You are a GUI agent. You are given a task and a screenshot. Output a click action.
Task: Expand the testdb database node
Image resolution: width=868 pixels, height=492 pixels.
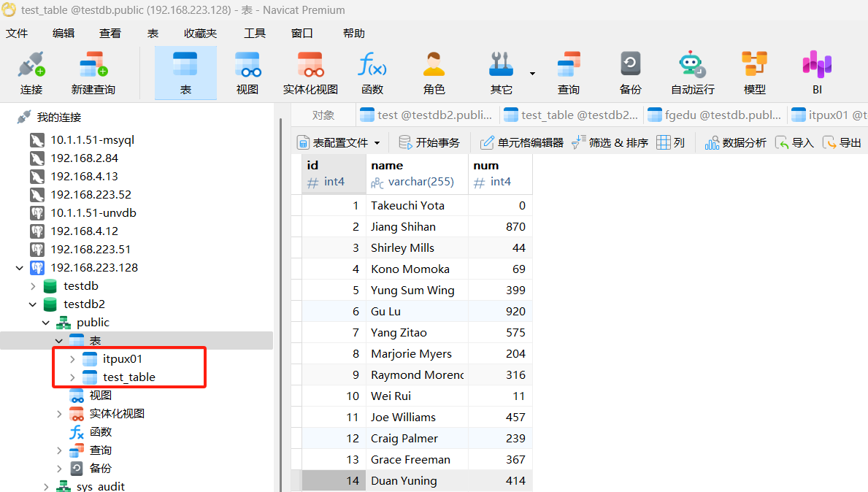click(x=33, y=286)
